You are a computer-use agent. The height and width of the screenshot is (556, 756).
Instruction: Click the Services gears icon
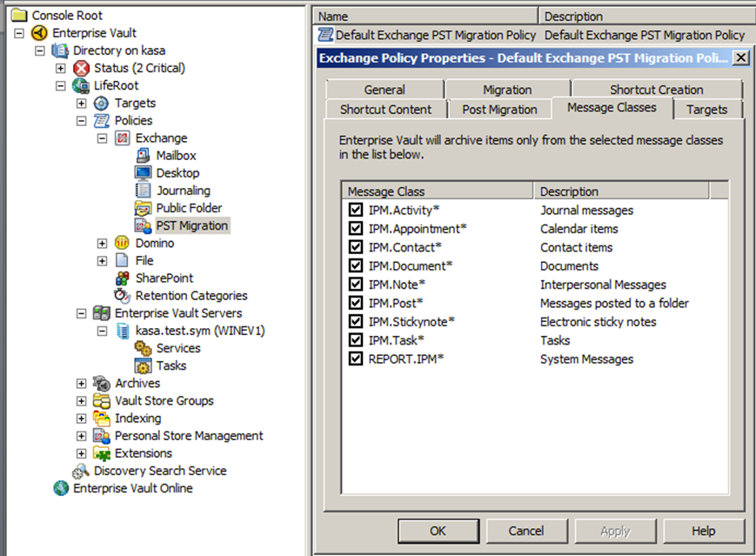pyautogui.click(x=143, y=348)
